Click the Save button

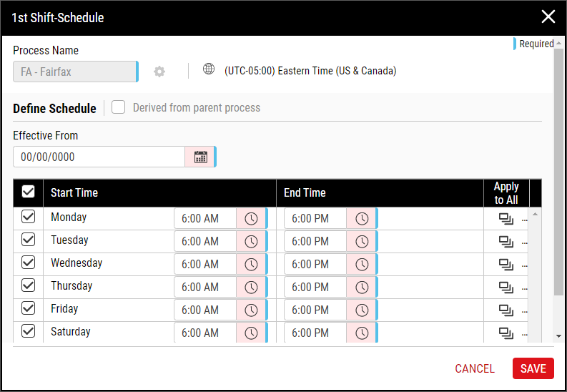(533, 368)
